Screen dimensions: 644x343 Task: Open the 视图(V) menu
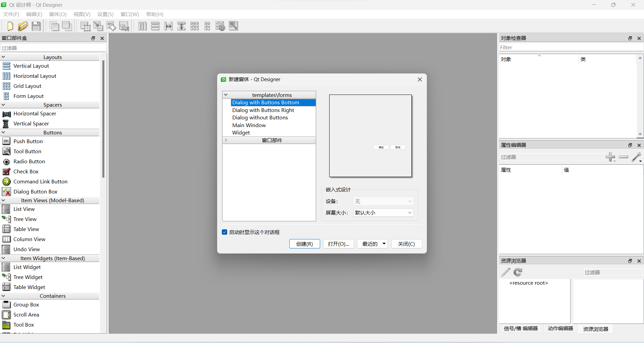(82, 14)
